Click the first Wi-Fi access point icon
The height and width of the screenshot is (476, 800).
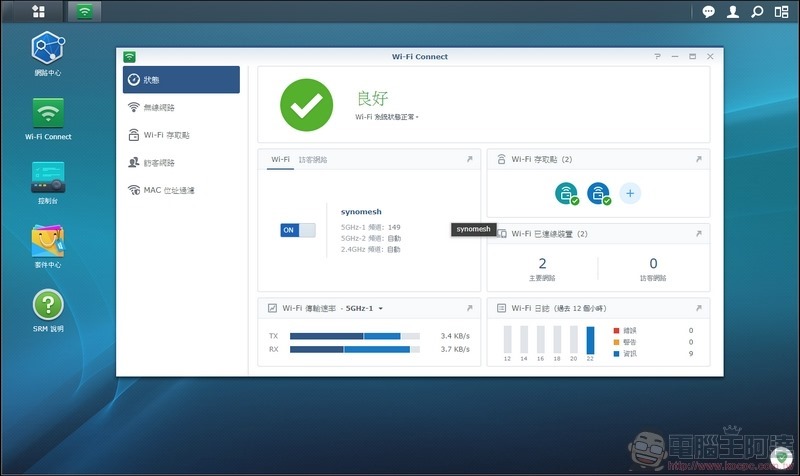click(566, 193)
